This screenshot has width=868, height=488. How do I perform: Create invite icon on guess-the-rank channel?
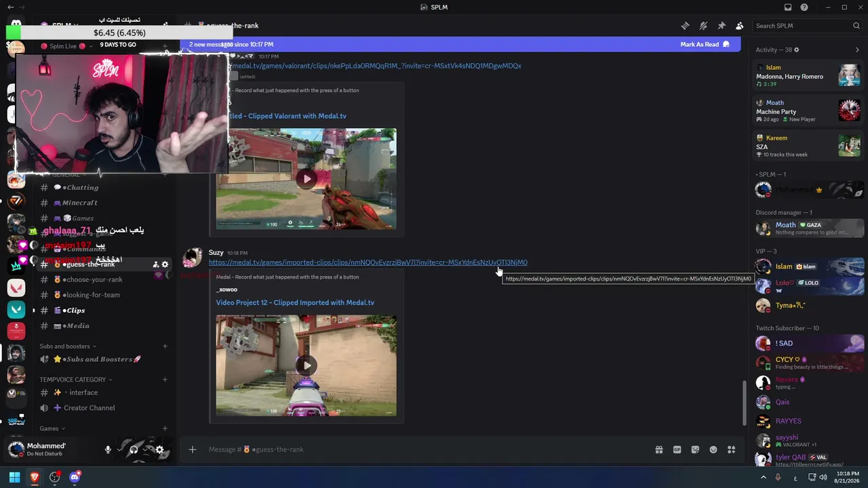(155, 264)
